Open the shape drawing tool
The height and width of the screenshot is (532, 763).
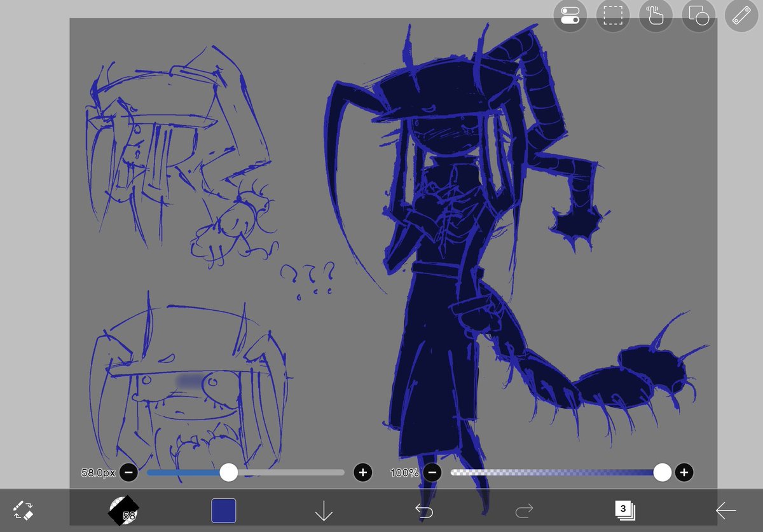698,16
